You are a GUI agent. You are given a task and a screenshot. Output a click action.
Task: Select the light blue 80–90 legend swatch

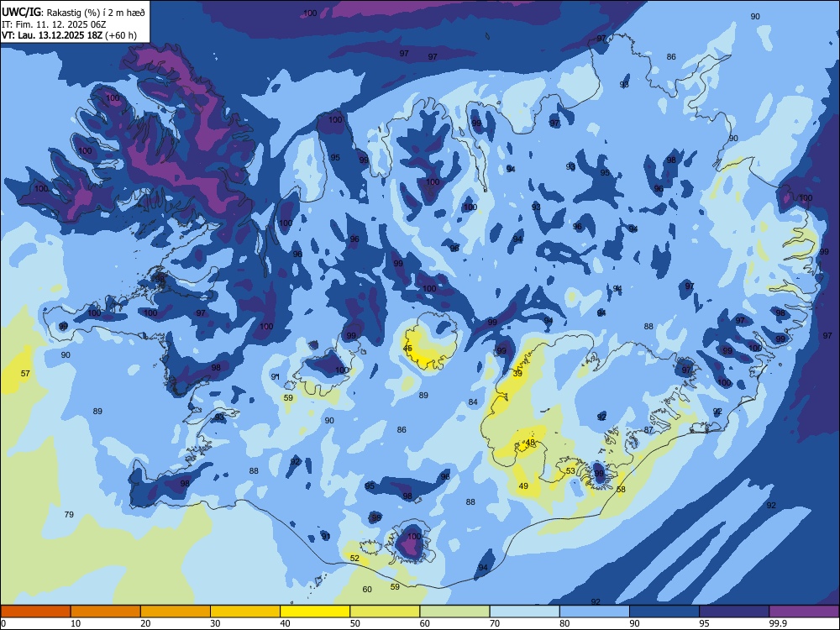pyautogui.click(x=595, y=612)
